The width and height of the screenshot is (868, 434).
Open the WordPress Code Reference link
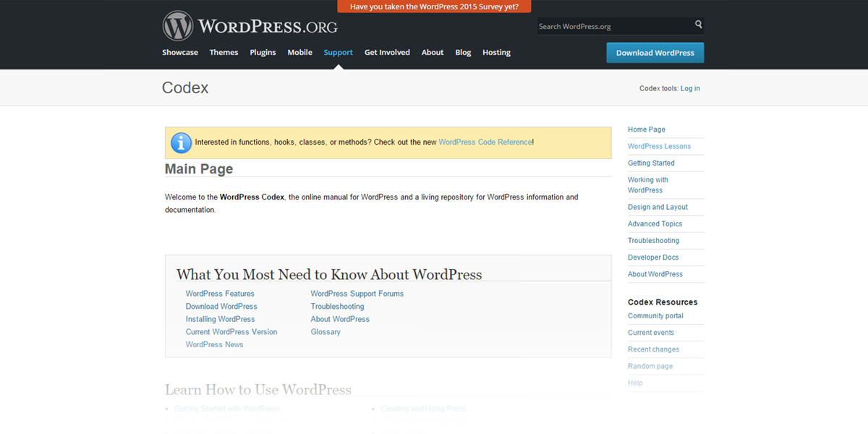click(485, 142)
